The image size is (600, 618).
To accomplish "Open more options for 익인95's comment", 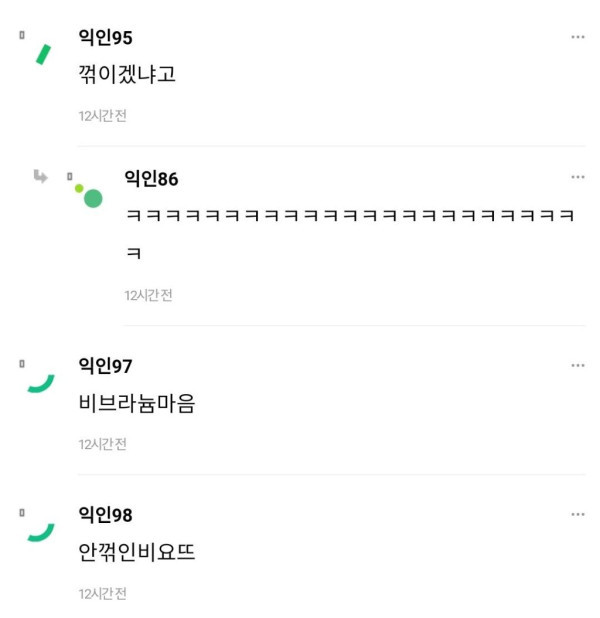I will pyautogui.click(x=578, y=37).
